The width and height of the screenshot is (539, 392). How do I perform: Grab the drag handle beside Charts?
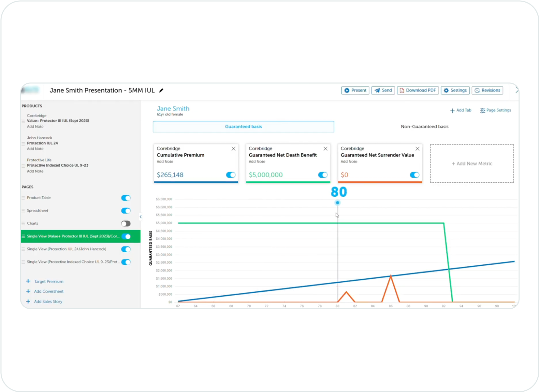[x=23, y=224]
